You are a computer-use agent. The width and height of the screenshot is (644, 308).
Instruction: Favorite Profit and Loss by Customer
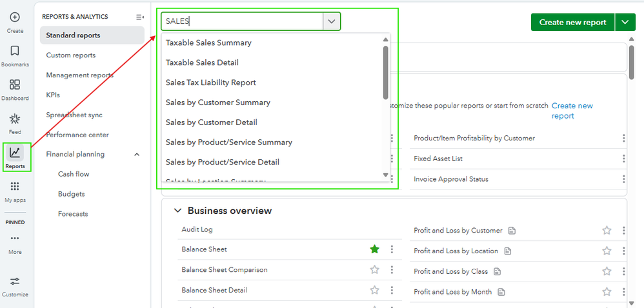[x=607, y=230]
